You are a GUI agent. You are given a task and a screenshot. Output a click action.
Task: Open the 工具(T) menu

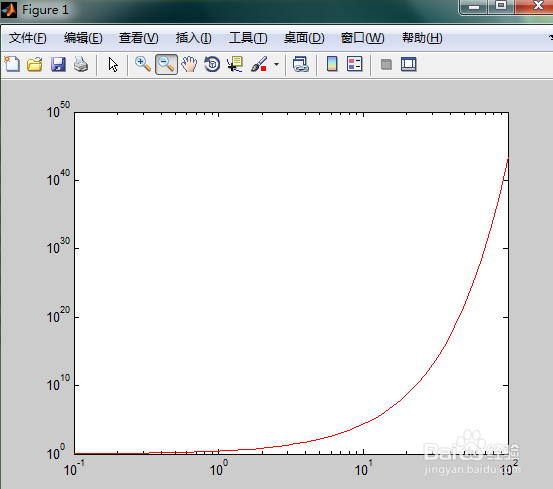pyautogui.click(x=248, y=38)
